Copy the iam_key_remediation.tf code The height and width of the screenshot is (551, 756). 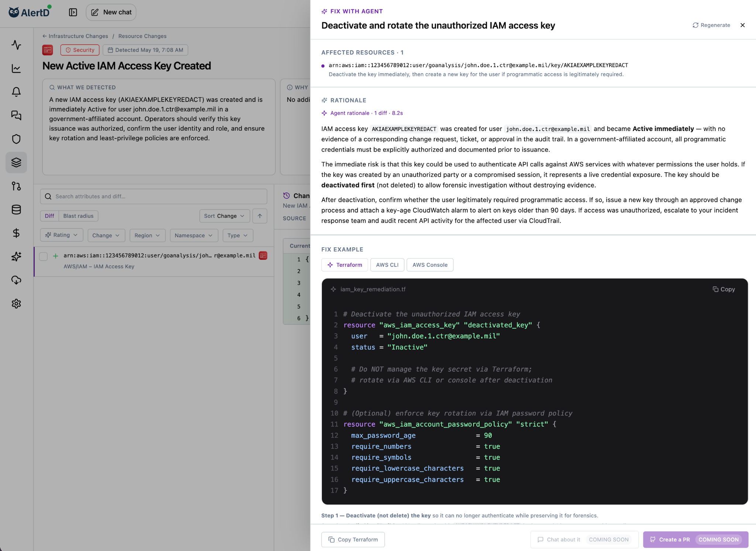tap(724, 289)
